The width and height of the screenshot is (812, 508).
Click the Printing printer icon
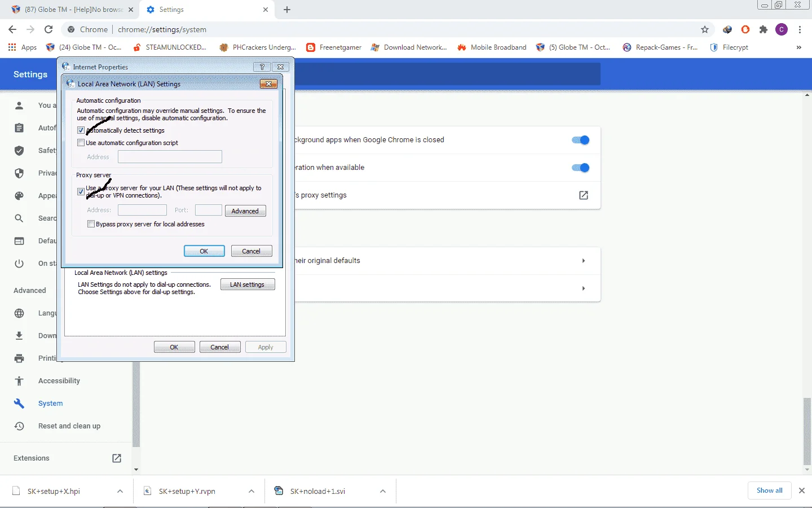tap(19, 358)
